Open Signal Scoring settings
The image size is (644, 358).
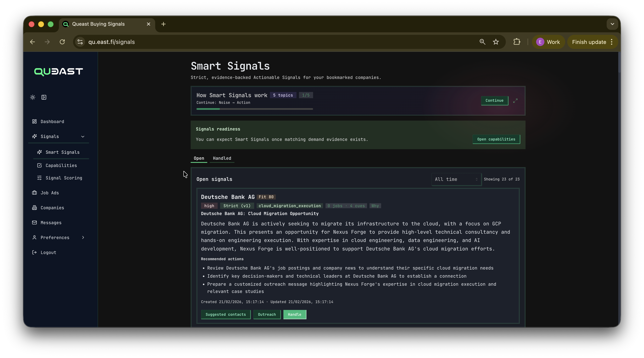click(64, 178)
